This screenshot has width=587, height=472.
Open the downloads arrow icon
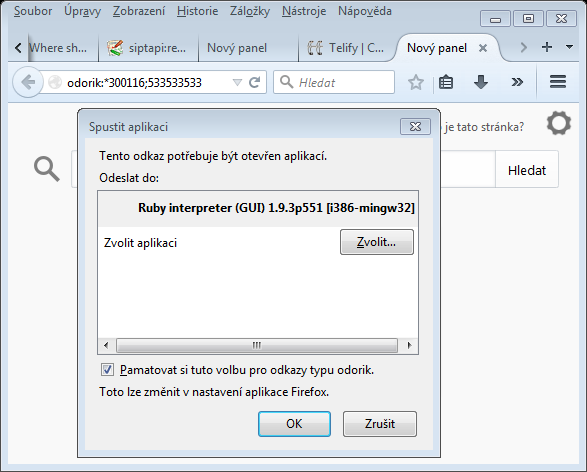coord(481,82)
